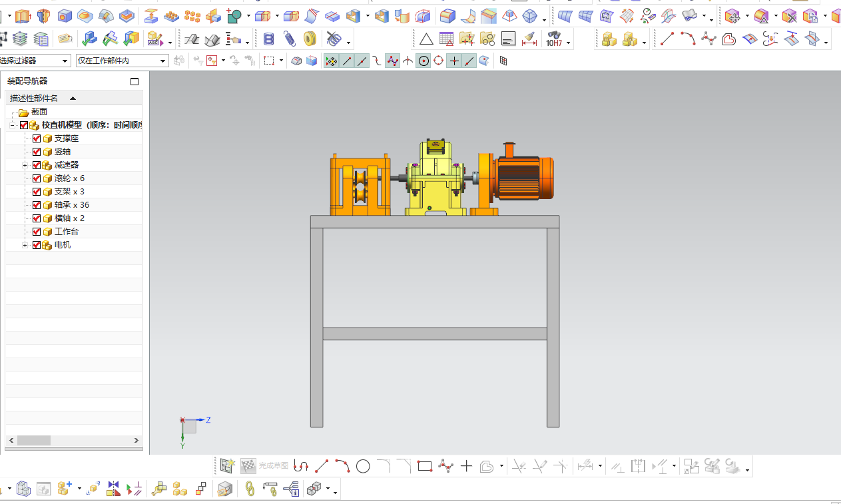Click the Delete Face icon with X
The height and width of the screenshot is (504, 841).
click(x=789, y=15)
